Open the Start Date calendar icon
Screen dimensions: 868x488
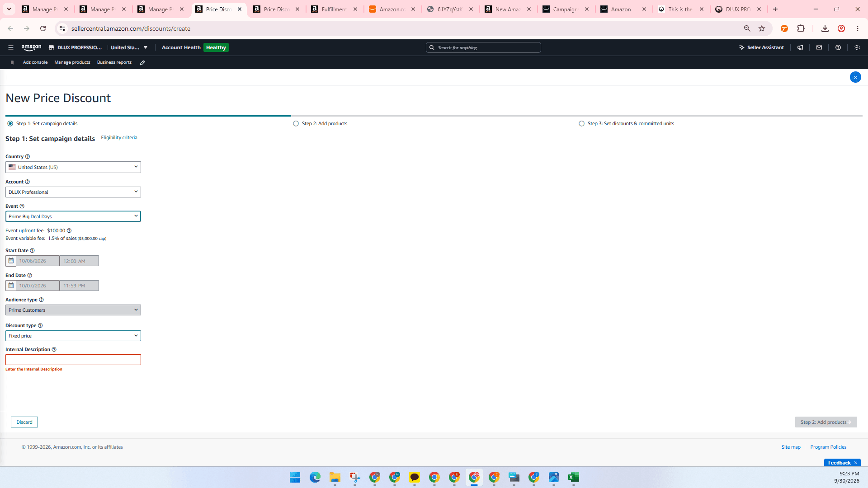(x=11, y=261)
